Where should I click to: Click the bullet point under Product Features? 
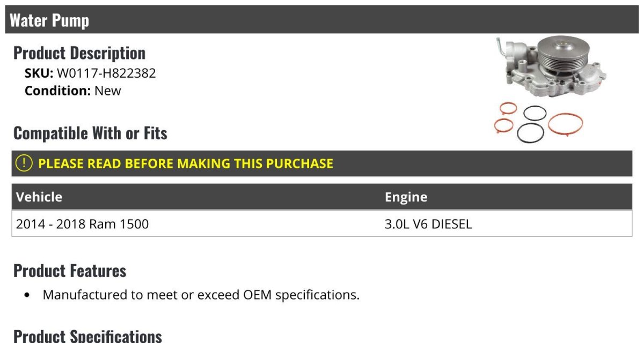[27, 295]
